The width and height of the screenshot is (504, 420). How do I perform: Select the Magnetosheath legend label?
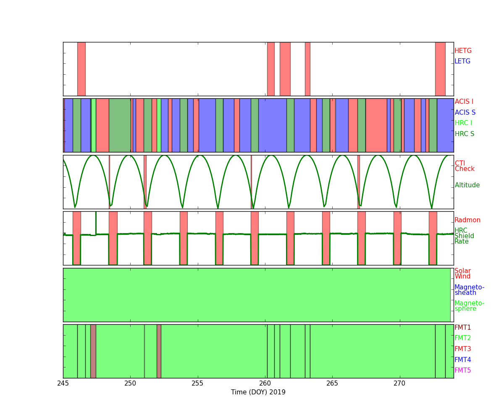(469, 290)
